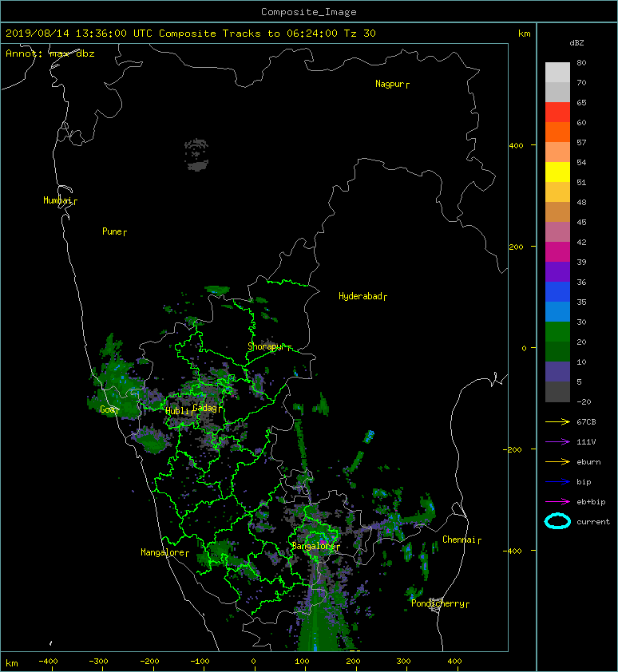Image resolution: width=618 pixels, height=672 pixels.
Task: Click the orange 60 dBZ color swatch
Action: click(x=557, y=132)
